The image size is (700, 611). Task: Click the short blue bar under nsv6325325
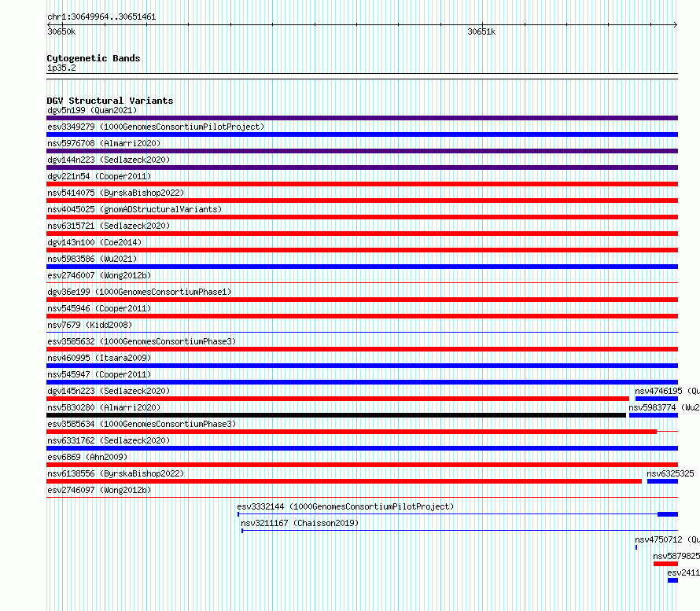tap(662, 481)
